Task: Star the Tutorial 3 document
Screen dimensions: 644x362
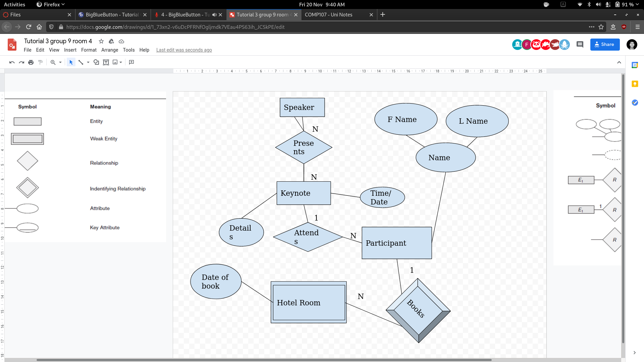Action: (101, 41)
